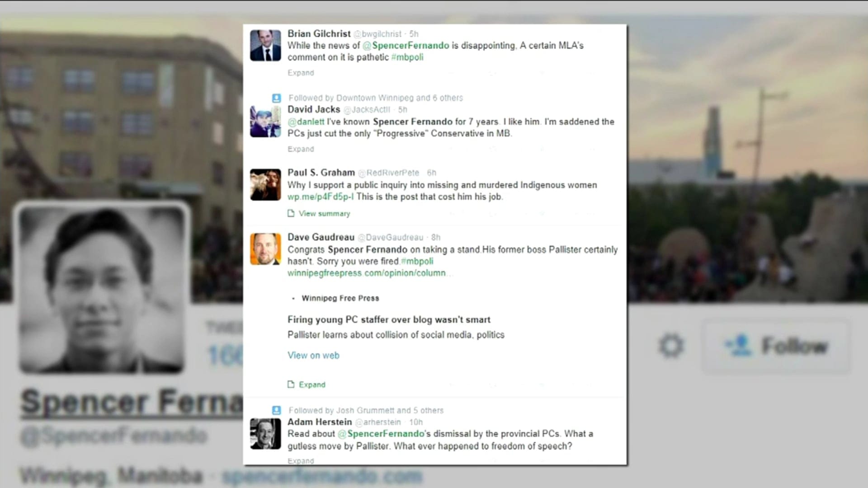Click the Brian Gilchrist name

click(x=319, y=34)
